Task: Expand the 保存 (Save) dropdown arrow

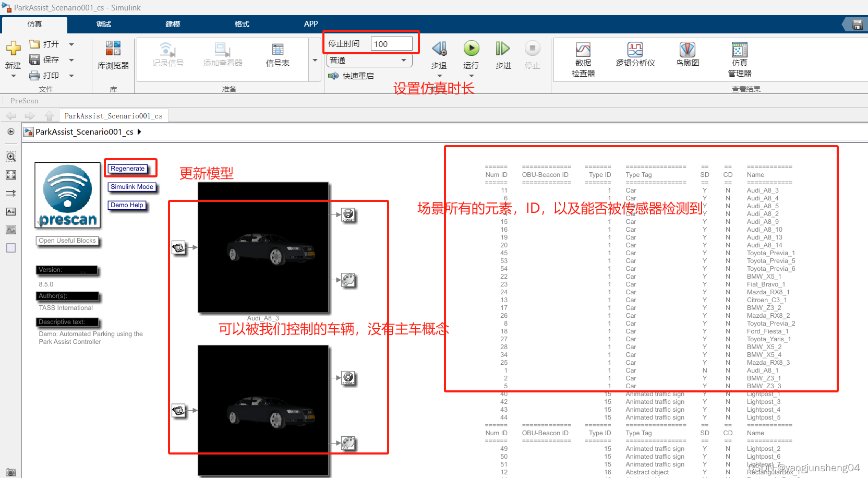Action: [x=71, y=59]
